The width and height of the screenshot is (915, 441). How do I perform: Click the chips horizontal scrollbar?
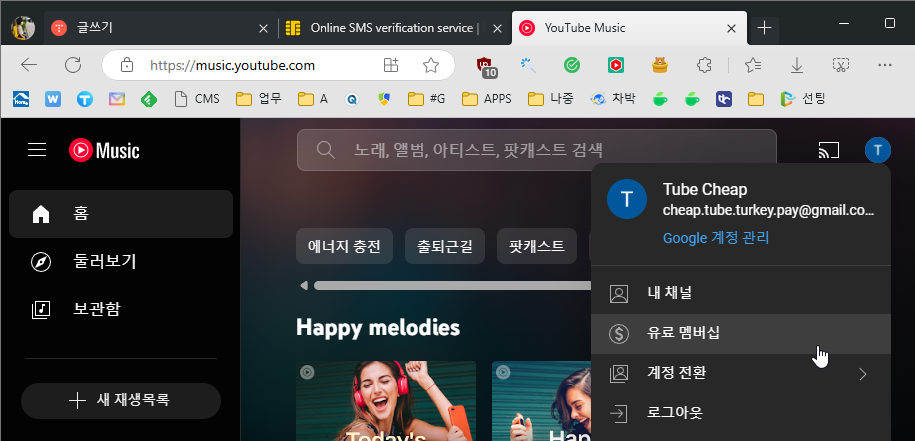[452, 285]
